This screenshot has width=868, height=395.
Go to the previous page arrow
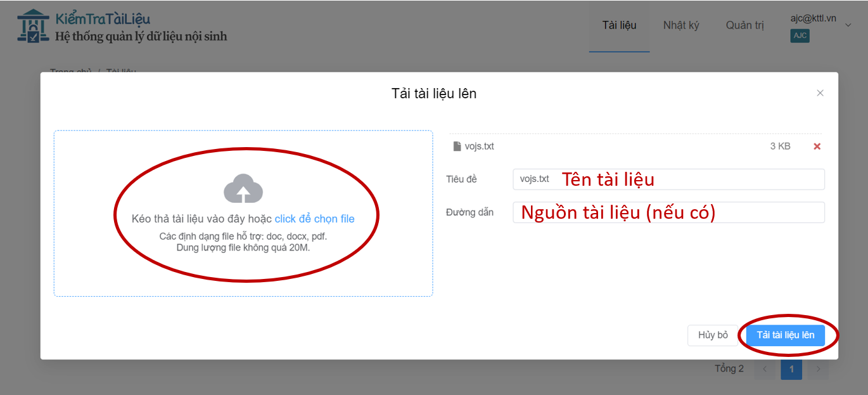pos(765,369)
